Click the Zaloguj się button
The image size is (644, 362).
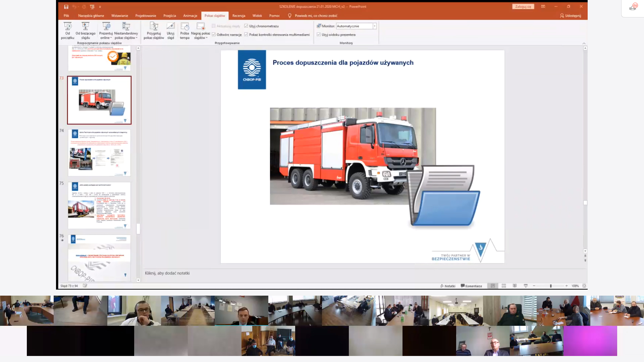click(x=523, y=7)
